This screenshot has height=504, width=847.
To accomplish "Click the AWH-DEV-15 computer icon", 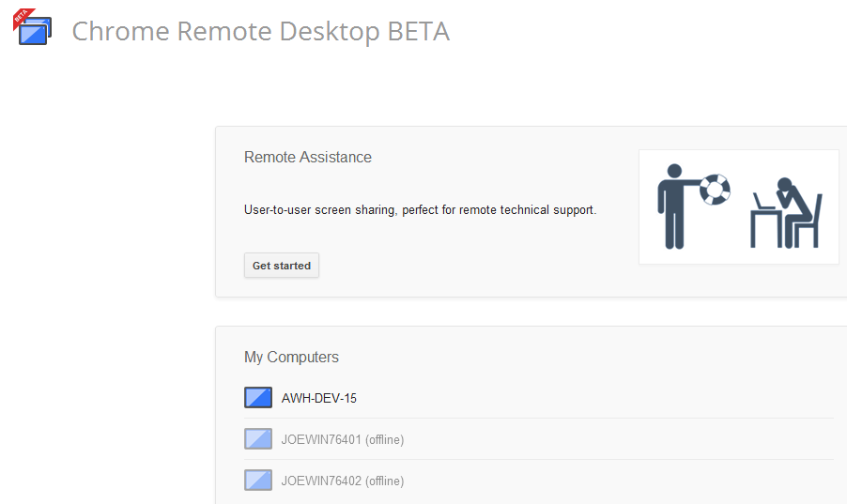I will click(x=258, y=398).
